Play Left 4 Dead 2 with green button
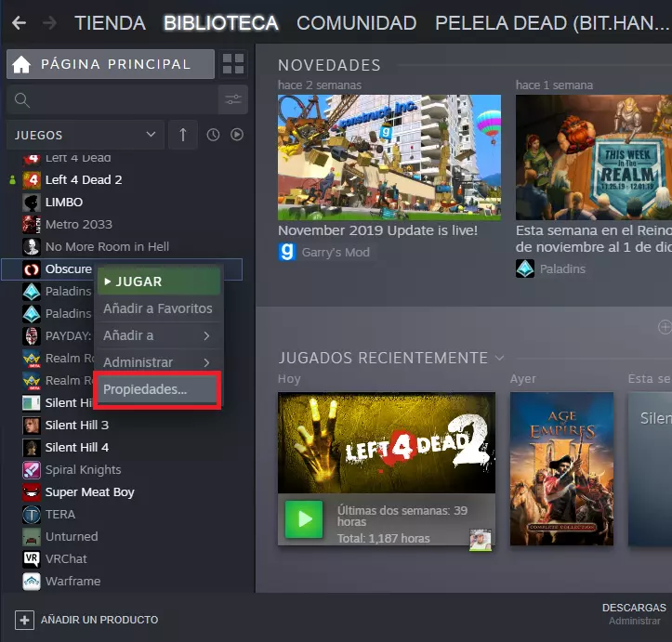 tap(304, 519)
